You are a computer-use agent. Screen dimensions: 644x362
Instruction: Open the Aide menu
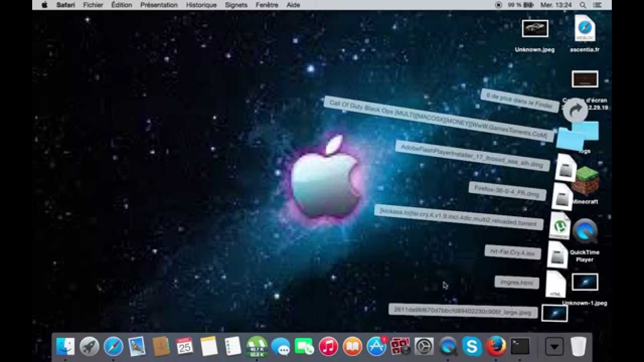point(293,5)
